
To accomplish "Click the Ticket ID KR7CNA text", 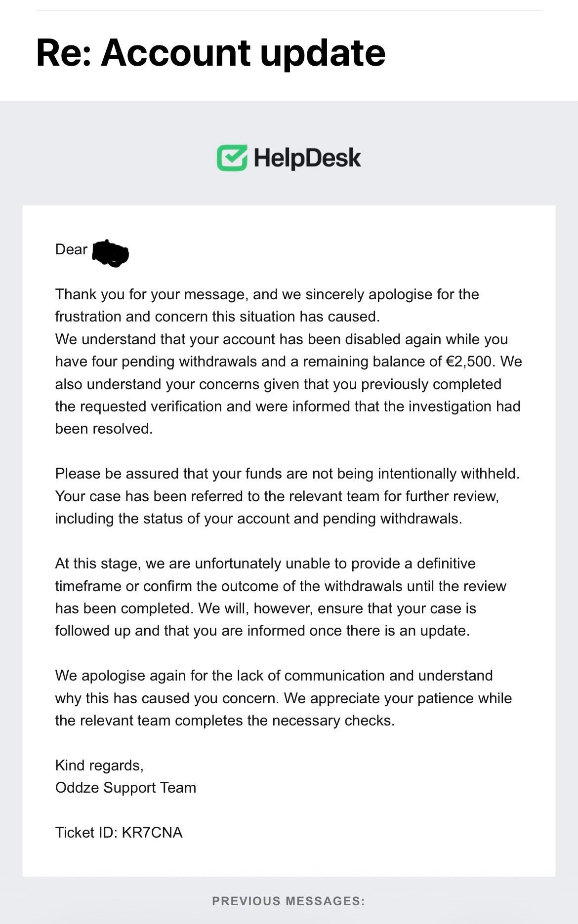I will 119,833.
